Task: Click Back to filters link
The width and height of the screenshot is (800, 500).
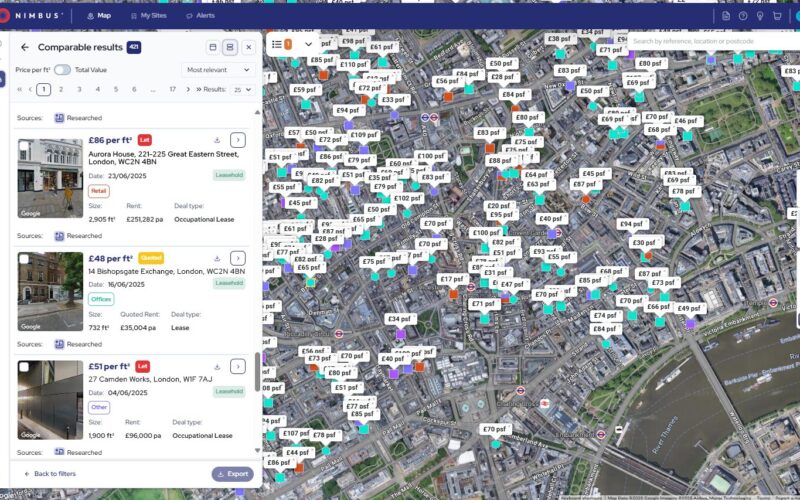Action: click(50, 474)
